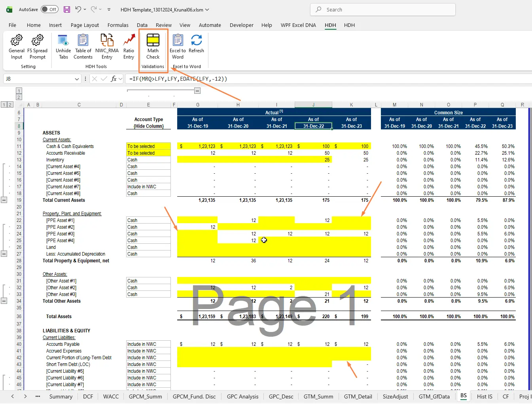Open Table of Contents tool

coord(83,47)
